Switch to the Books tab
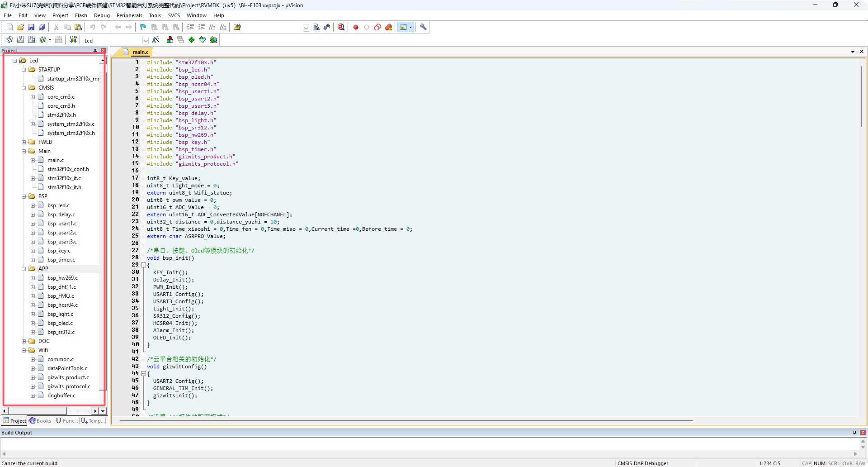 [x=40, y=421]
